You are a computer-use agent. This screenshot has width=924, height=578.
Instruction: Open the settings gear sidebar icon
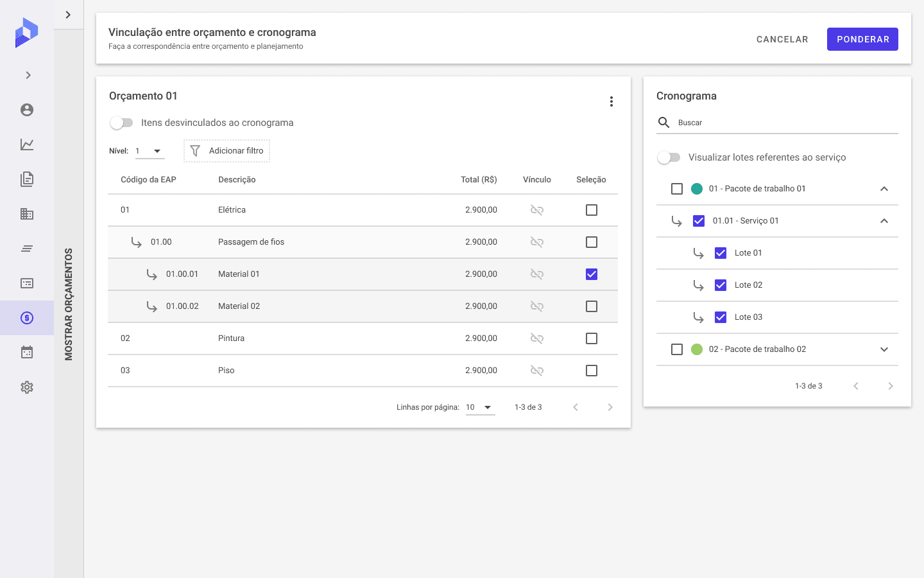pyautogui.click(x=27, y=387)
